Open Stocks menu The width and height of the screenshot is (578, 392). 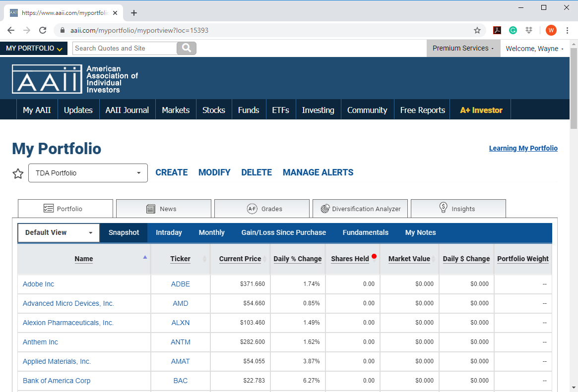(214, 110)
